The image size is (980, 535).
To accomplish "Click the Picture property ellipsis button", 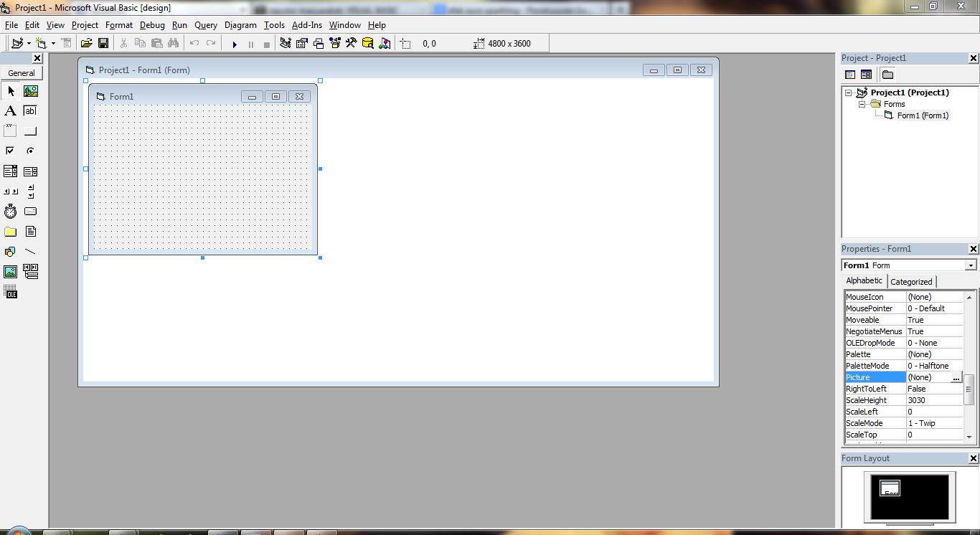I will coord(956,377).
